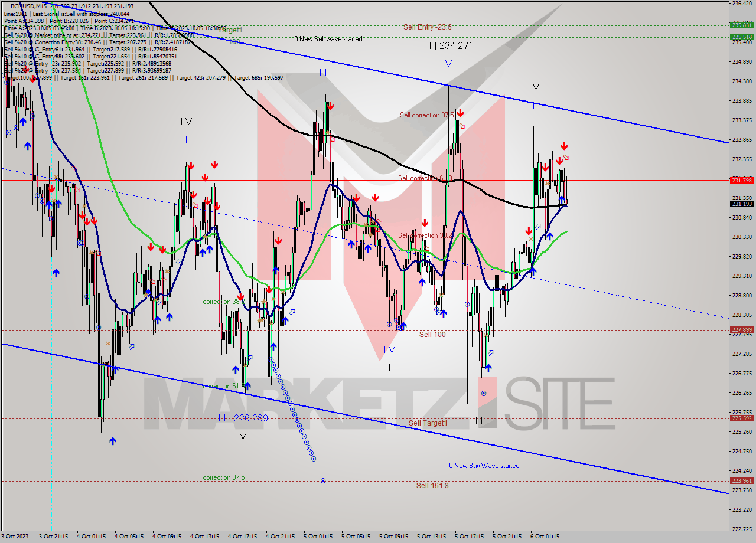Click current price tag 231.193
756x543 pixels.
coord(741,204)
